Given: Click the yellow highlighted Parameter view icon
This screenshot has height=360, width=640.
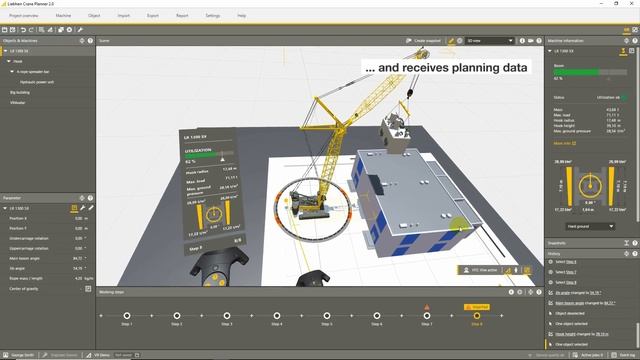Looking at the screenshot, I should click(74, 208).
